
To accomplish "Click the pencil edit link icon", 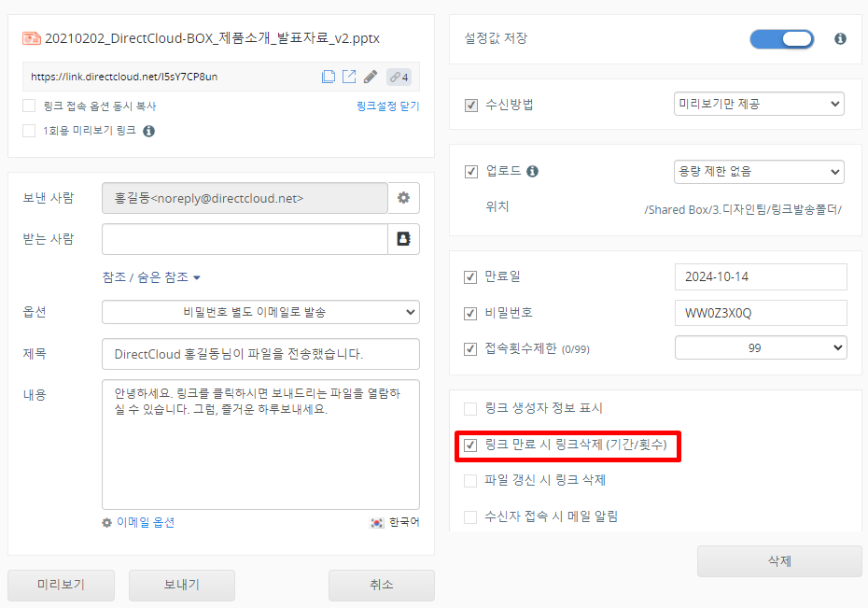I will click(x=371, y=77).
